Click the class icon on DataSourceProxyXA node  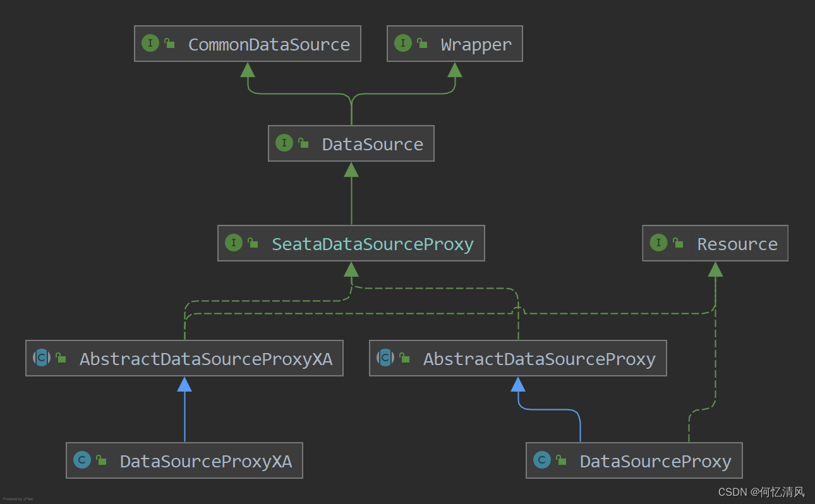pyautogui.click(x=82, y=460)
